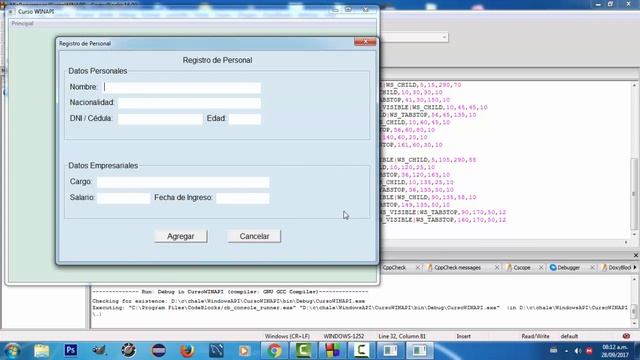Image resolution: width=640 pixels, height=360 pixels.
Task: Select the DoxyBlocks tab
Action: click(616, 268)
